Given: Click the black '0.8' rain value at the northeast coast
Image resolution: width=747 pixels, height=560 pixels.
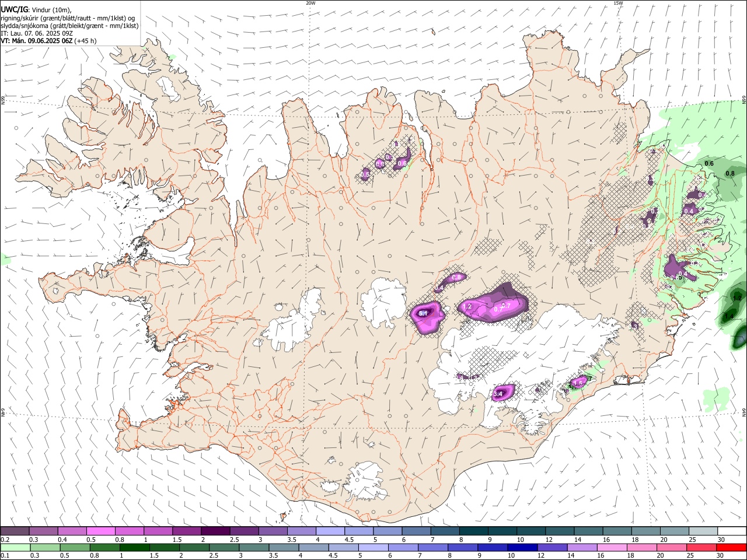Looking at the screenshot, I should pos(730,174).
